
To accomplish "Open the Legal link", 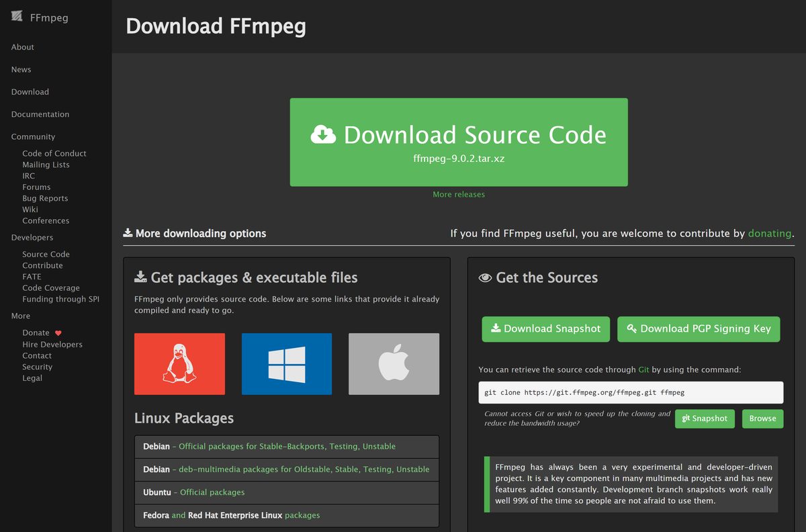I will tap(32, 378).
